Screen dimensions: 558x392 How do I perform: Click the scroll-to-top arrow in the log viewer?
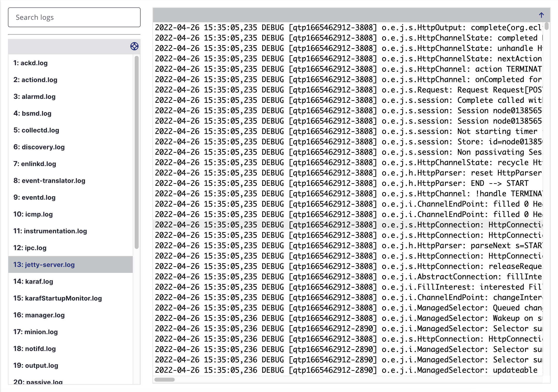[541, 15]
